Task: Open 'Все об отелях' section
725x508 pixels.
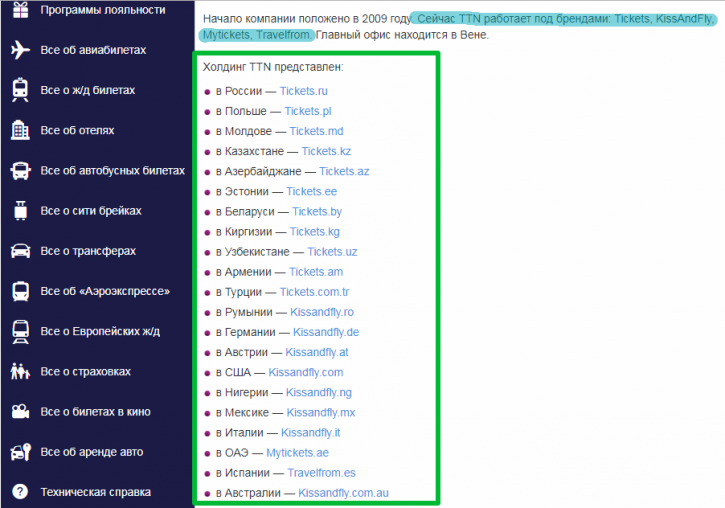Action: click(x=77, y=130)
